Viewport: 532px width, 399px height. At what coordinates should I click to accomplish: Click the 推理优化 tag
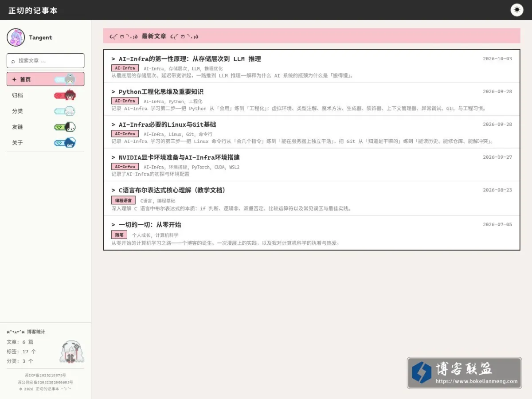(x=214, y=69)
